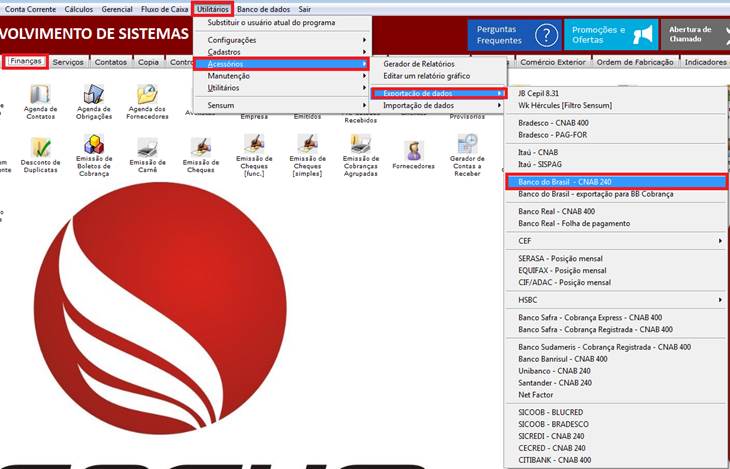The width and height of the screenshot is (730, 469).
Task: Open the Fornecedores person icon
Action: 413,151
